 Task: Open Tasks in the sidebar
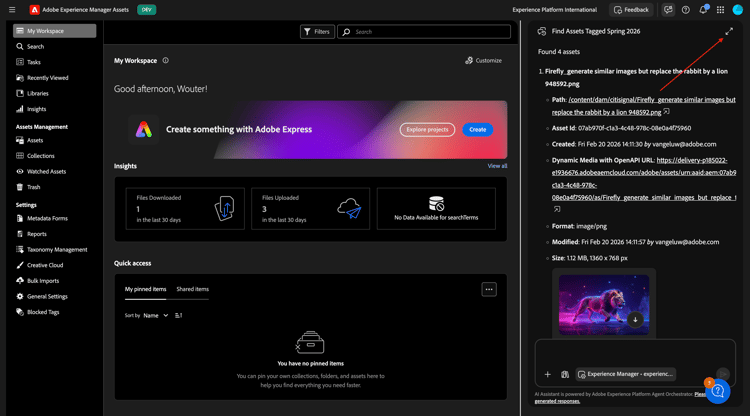[29, 62]
